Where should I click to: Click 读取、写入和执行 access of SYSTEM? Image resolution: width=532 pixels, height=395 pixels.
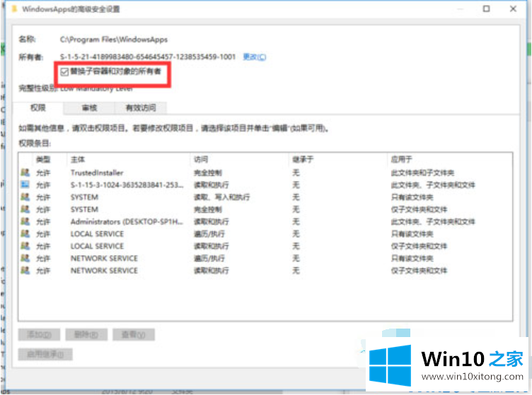[221, 197]
